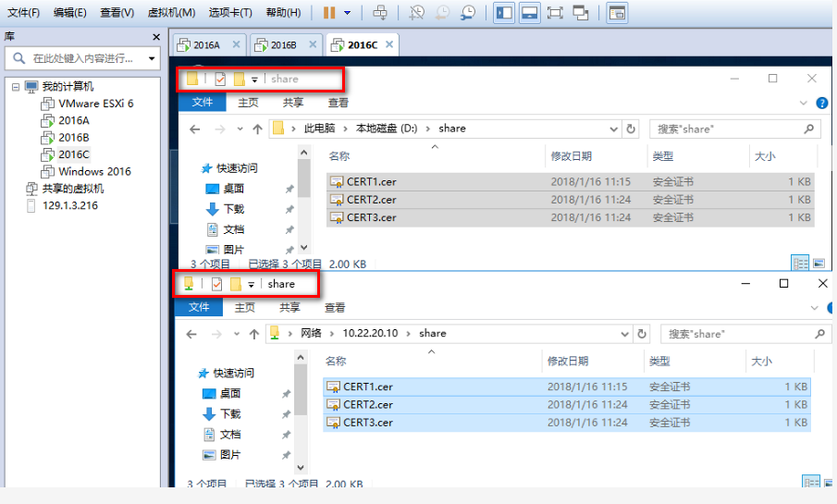Select CERT2.cer in the network share window

tap(368, 404)
